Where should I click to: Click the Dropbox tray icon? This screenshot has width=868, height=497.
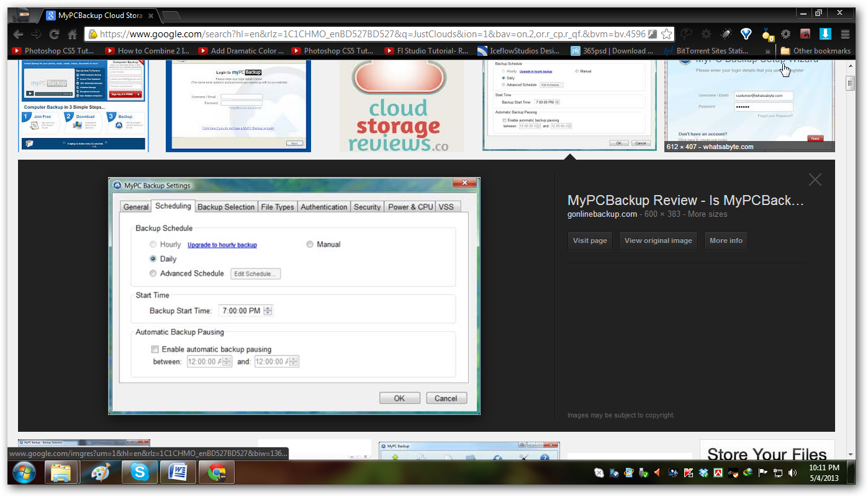coord(703,473)
